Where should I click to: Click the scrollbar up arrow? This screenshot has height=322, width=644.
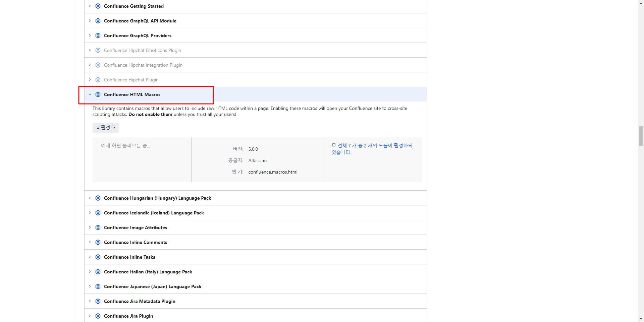click(641, 2)
